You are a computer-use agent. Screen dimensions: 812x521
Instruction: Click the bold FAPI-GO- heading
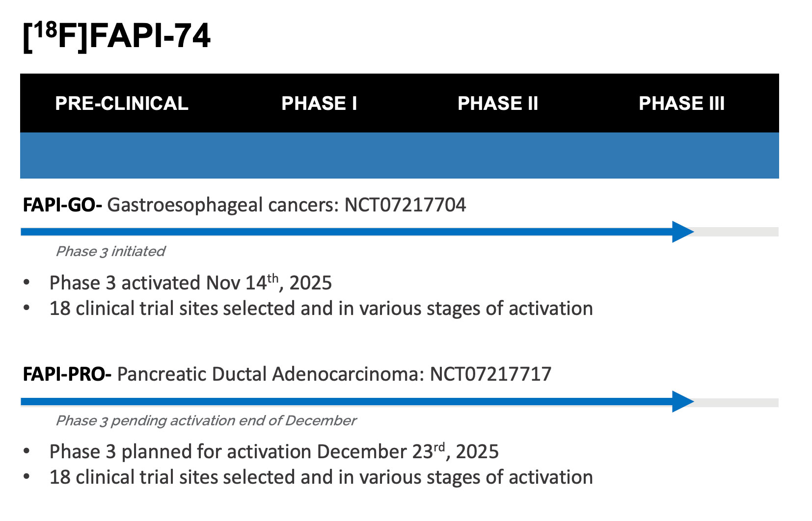point(62,205)
